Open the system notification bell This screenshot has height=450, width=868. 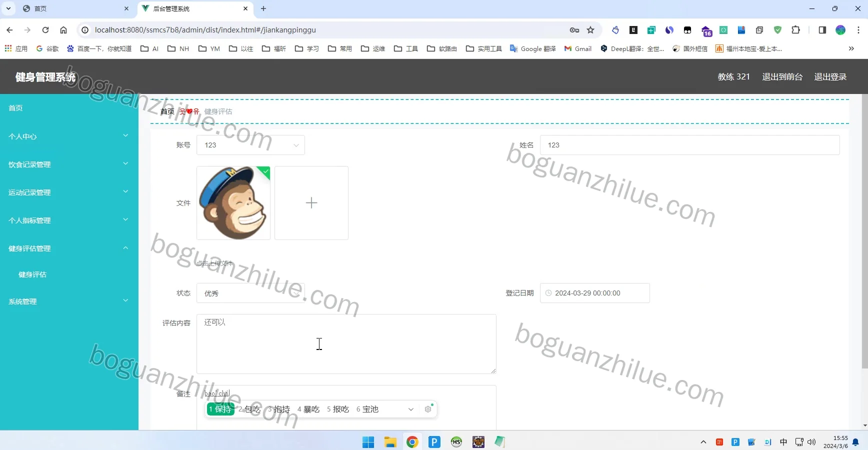click(855, 442)
